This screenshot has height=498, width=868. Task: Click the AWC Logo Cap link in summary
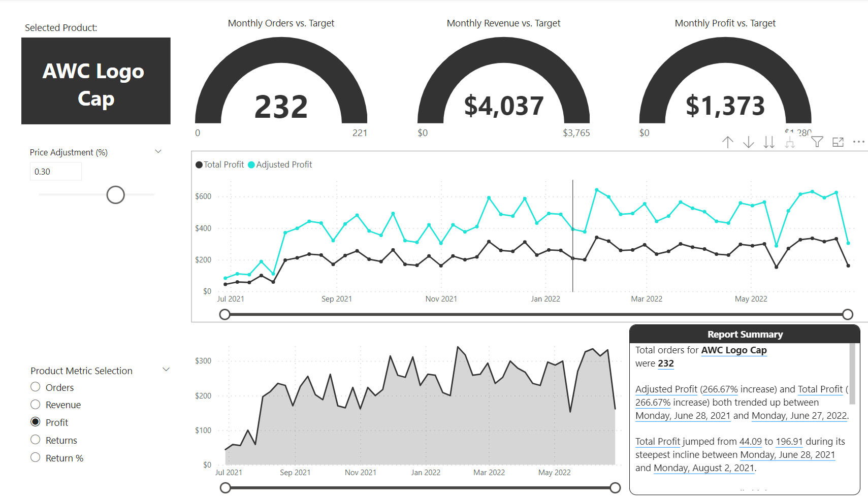coord(734,350)
